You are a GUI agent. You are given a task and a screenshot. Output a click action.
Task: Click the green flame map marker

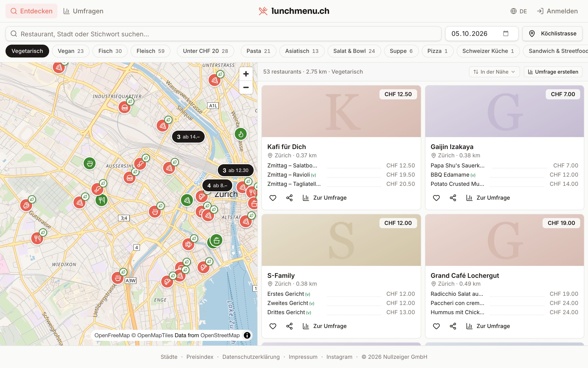[240, 134]
